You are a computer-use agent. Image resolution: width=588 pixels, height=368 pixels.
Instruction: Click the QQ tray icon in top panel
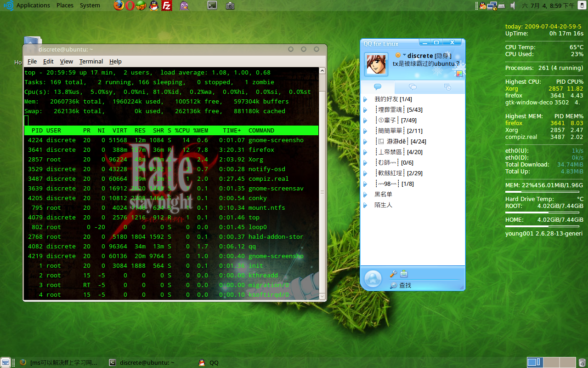483,6
